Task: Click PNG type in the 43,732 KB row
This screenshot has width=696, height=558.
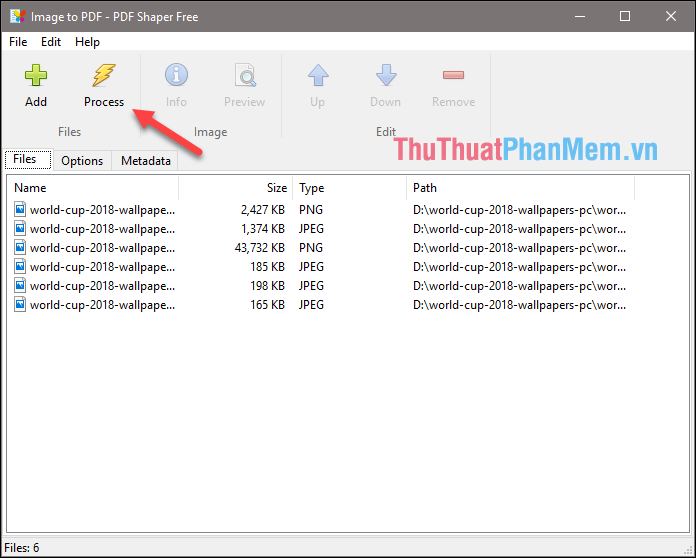Action: click(x=311, y=248)
